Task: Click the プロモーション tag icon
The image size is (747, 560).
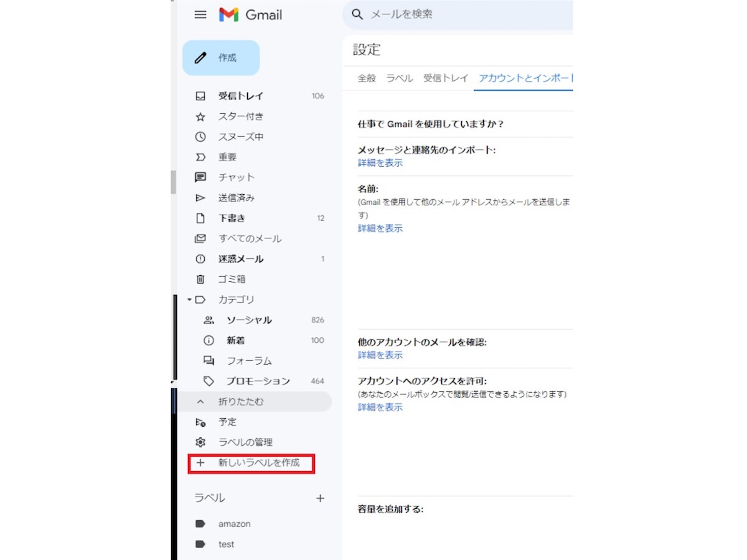Action: point(209,381)
